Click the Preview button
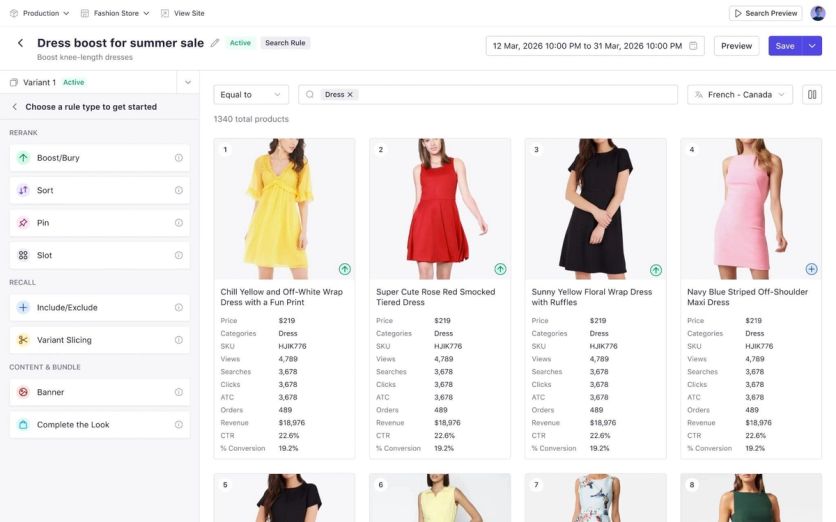This screenshot has height=522, width=836. tap(736, 46)
